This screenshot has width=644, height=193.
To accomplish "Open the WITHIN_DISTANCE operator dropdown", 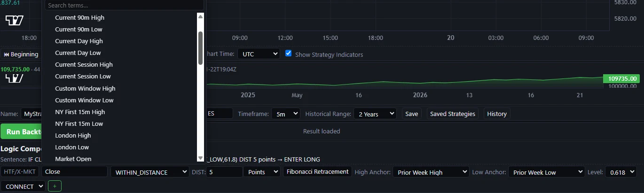I will (149, 172).
